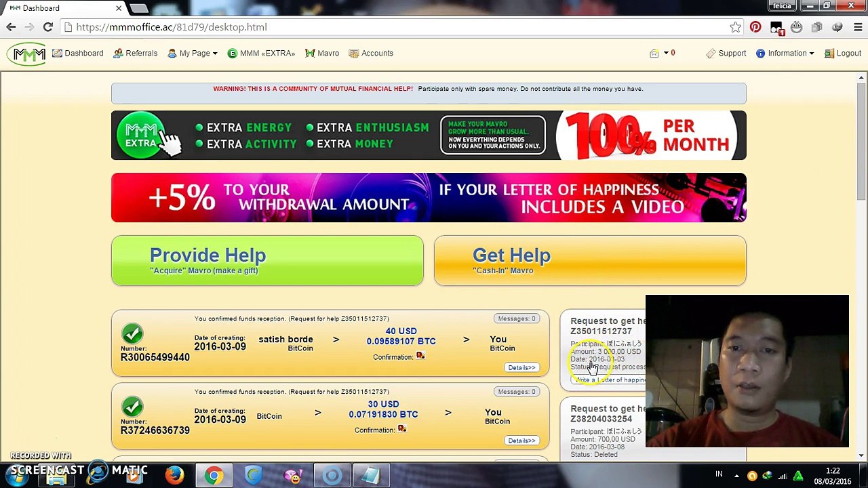Go to the Mavro page
Image resolution: width=868 pixels, height=488 pixels.
click(322, 54)
